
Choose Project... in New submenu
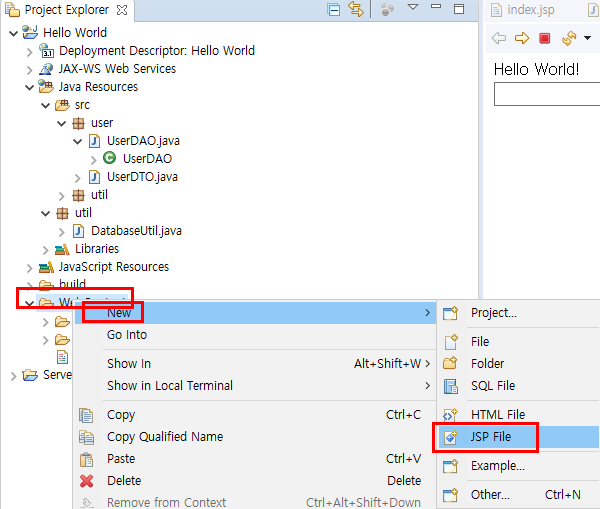(519, 313)
